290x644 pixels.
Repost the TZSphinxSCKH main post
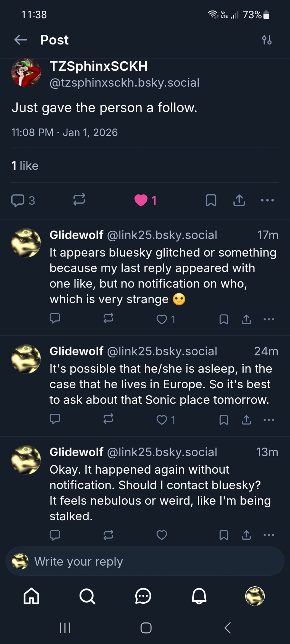pyautogui.click(x=79, y=200)
